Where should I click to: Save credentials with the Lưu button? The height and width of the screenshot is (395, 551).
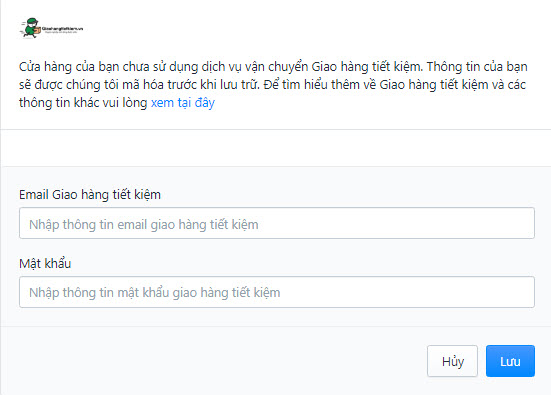pos(510,361)
